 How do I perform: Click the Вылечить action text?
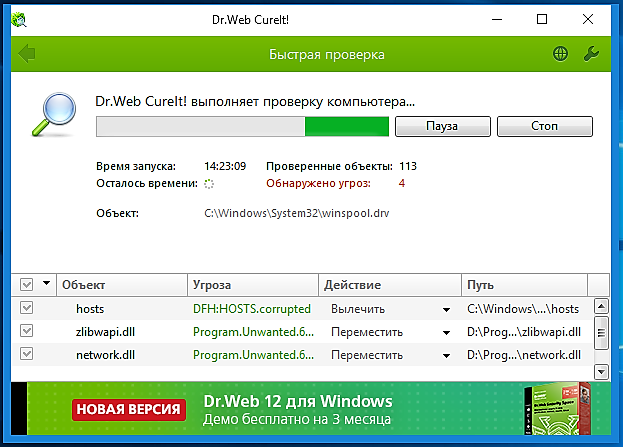358,309
